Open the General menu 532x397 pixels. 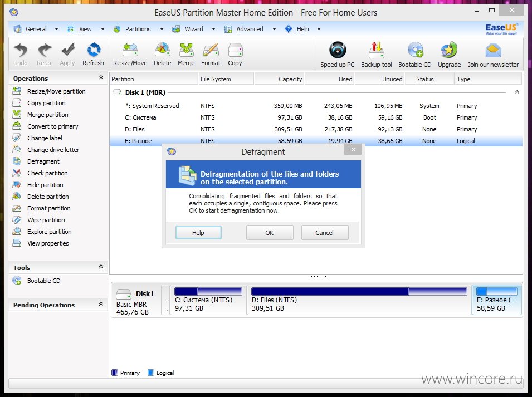click(x=36, y=29)
